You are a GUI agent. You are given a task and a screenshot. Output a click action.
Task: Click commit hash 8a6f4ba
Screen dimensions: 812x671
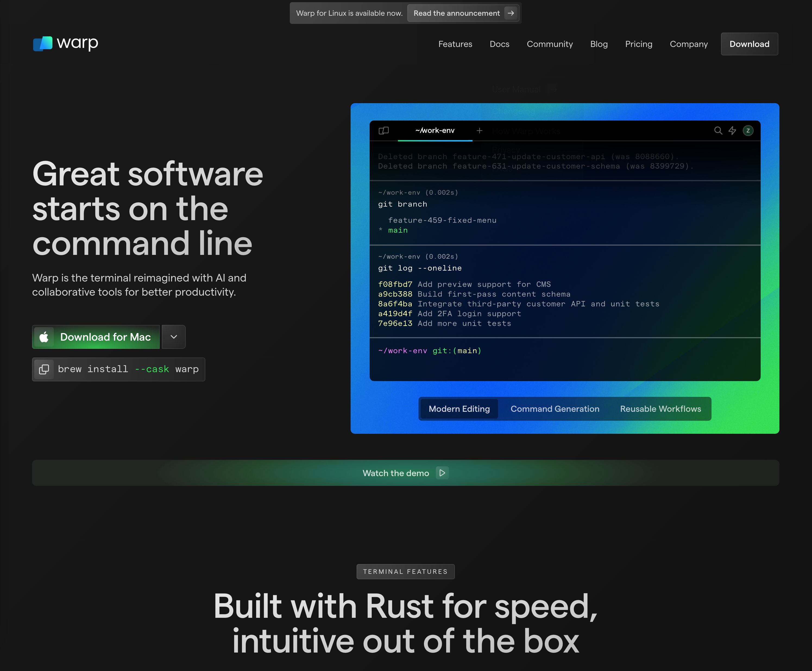tap(395, 304)
